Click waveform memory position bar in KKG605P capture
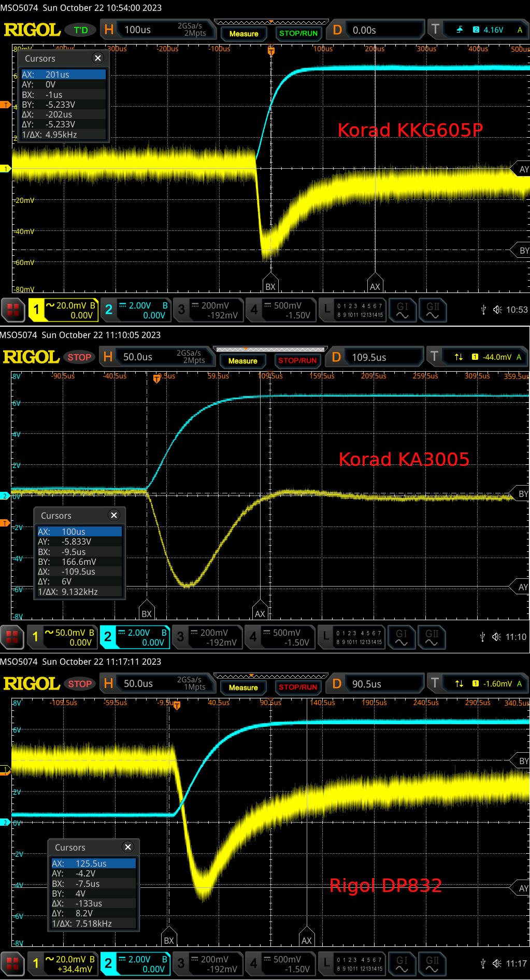530x980 pixels. (271, 22)
